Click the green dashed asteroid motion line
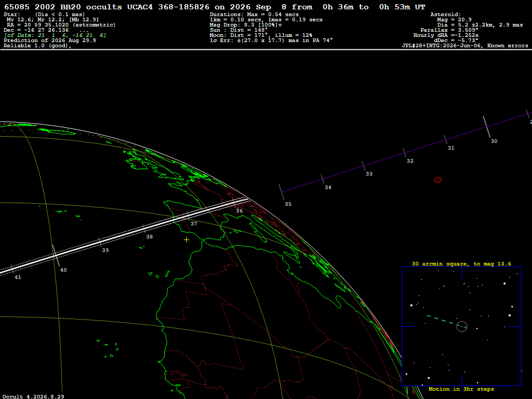Image resolution: width=532 pixels, height=399 pixels. tap(442, 320)
